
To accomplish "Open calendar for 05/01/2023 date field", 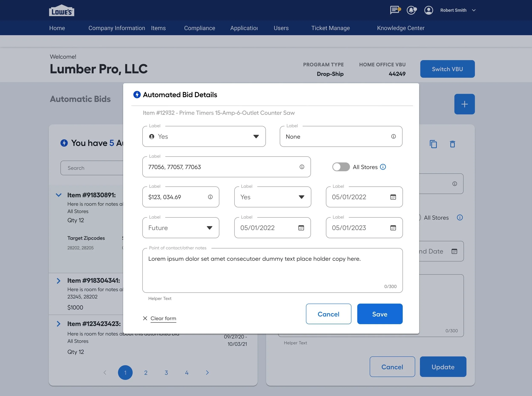I will 393,228.
